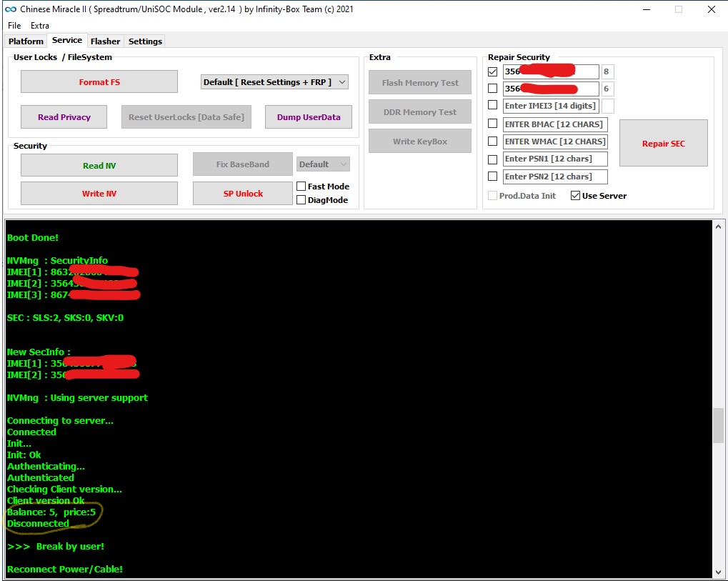Enable the DiagMode checkbox

pyautogui.click(x=301, y=199)
